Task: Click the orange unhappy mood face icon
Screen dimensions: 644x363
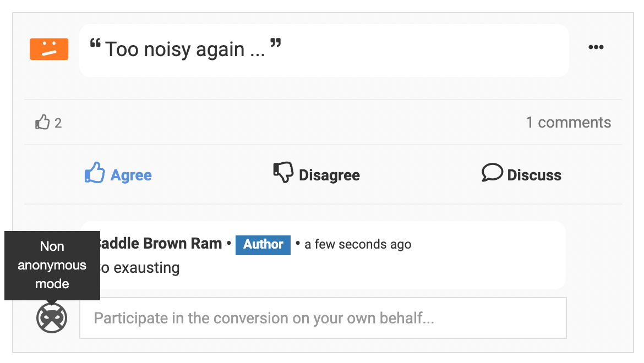Action: [49, 49]
